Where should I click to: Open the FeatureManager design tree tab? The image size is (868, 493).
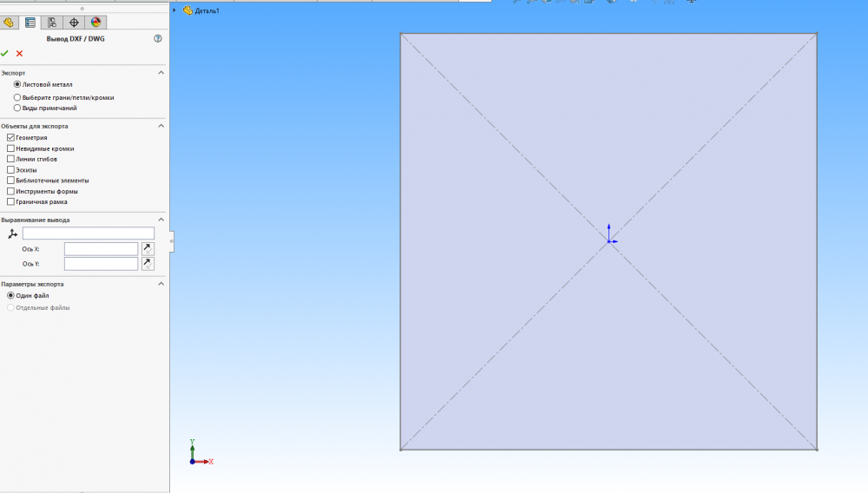point(10,23)
